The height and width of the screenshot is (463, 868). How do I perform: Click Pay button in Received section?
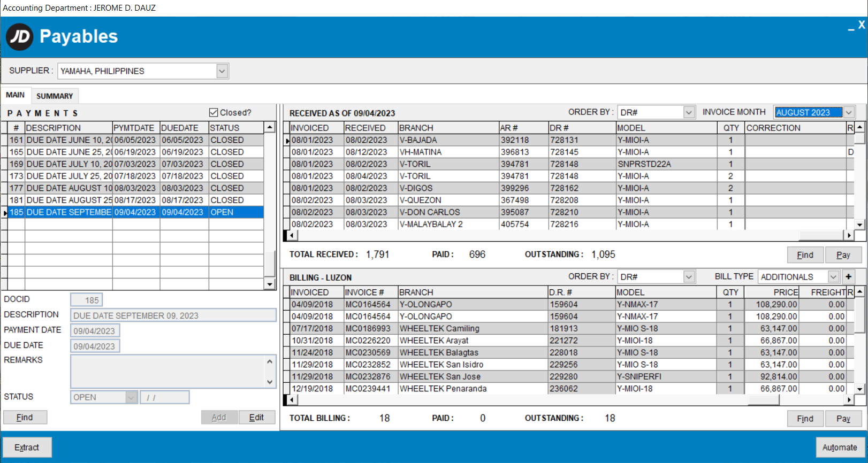coord(843,255)
